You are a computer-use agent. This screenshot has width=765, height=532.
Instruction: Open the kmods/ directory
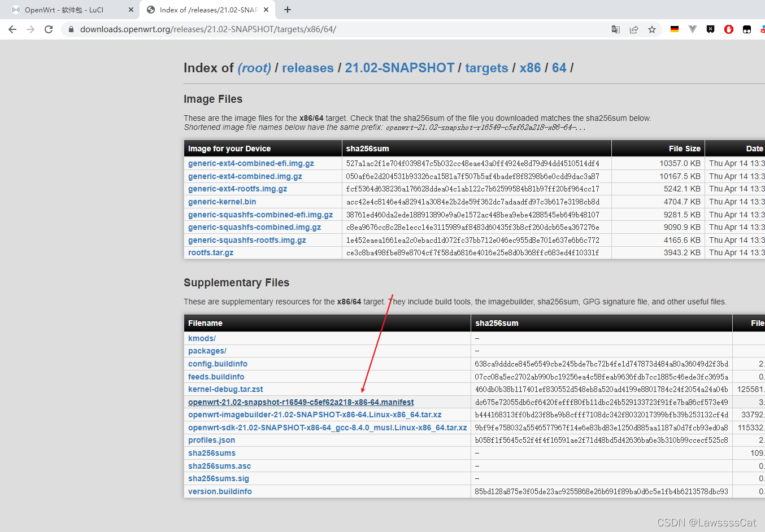click(x=202, y=338)
